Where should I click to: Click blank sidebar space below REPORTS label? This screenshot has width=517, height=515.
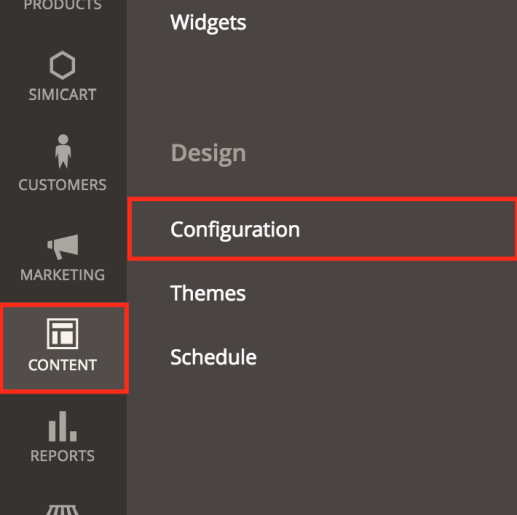point(63,483)
